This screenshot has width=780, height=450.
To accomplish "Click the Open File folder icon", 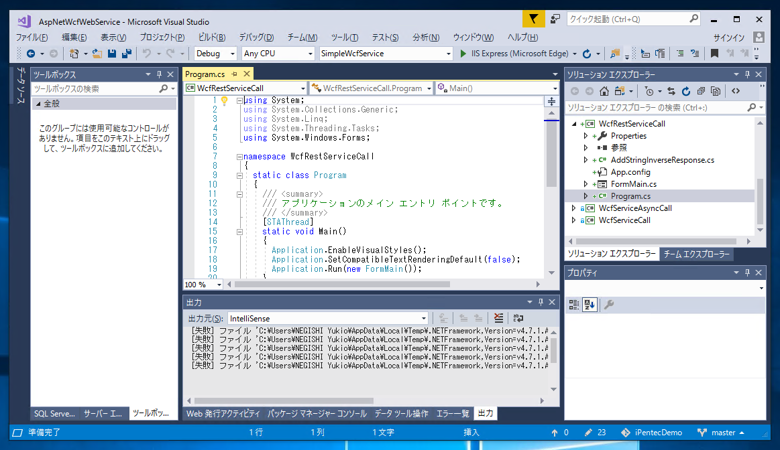I will point(97,53).
